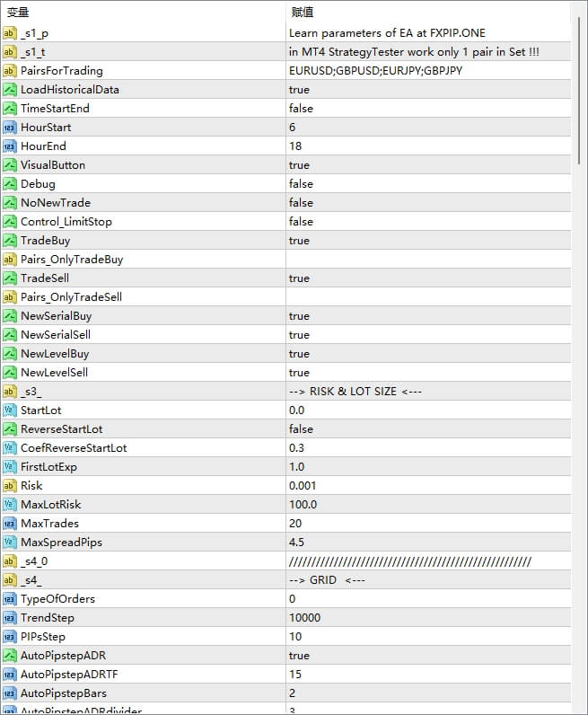Image resolution: width=588 pixels, height=715 pixels.
Task: Click the integer icon next to AutoPipstepBars
Action: [x=10, y=693]
